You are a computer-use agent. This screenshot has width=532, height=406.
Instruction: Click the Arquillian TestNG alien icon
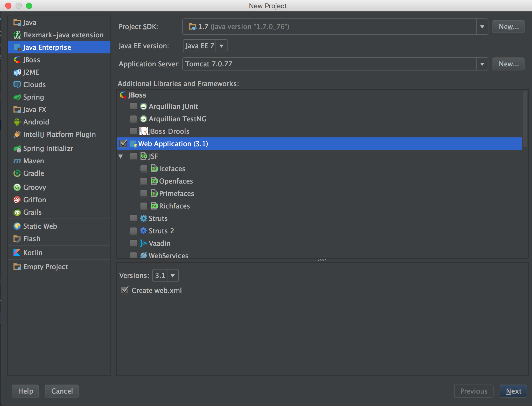[x=143, y=119]
